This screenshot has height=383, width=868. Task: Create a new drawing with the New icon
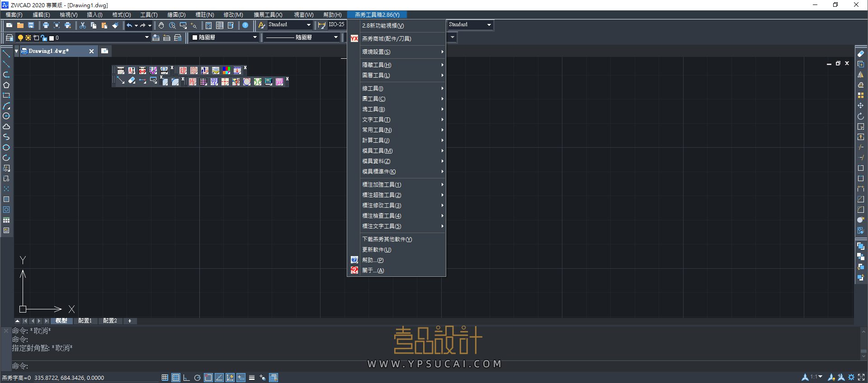coord(9,25)
